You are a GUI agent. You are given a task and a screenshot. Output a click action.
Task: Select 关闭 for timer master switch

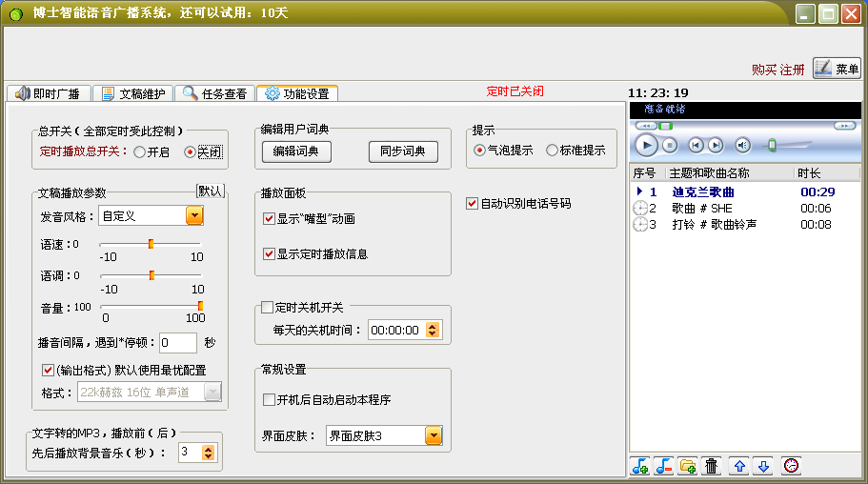(x=203, y=151)
